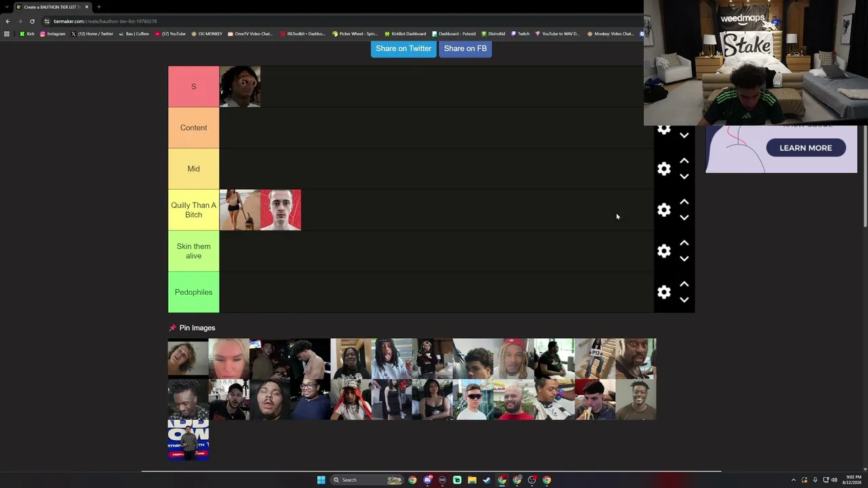Show hidden system tray icons
Screen dimensions: 868x488
(x=793, y=480)
